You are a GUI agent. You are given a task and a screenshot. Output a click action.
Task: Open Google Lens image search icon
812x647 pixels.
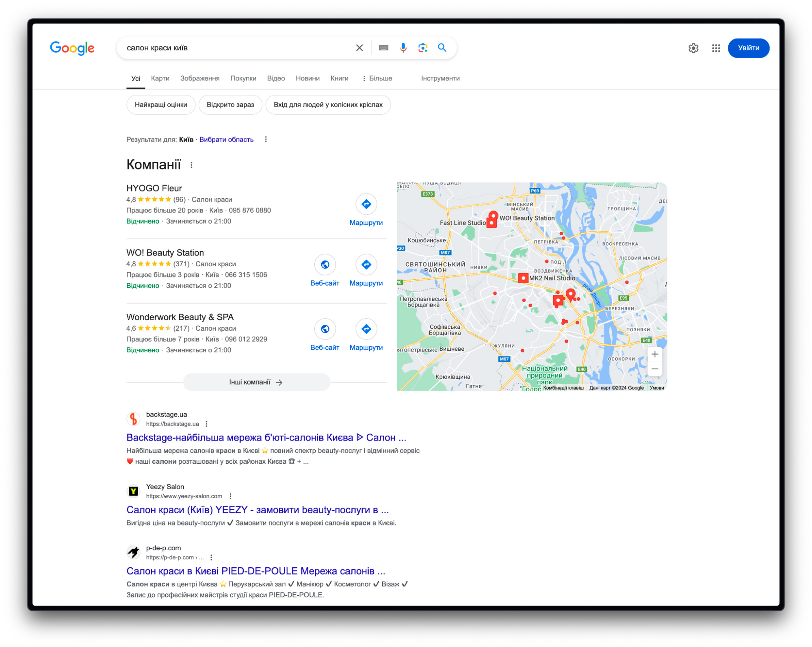423,48
